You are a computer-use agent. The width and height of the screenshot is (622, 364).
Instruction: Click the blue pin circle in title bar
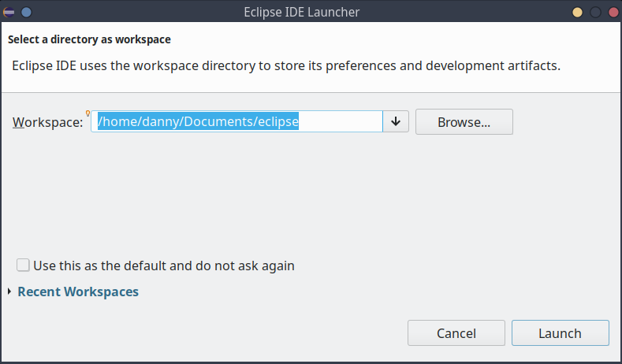click(26, 12)
